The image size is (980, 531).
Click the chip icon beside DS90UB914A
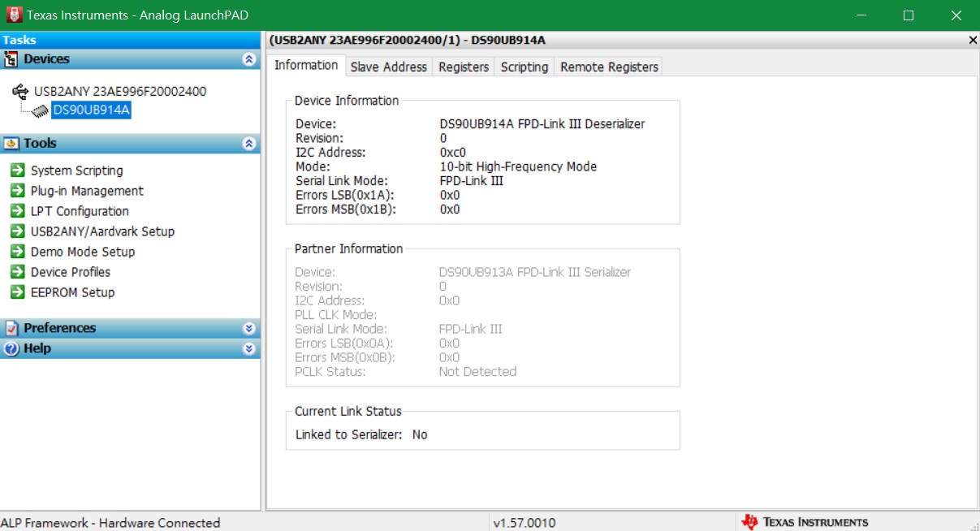pyautogui.click(x=40, y=110)
